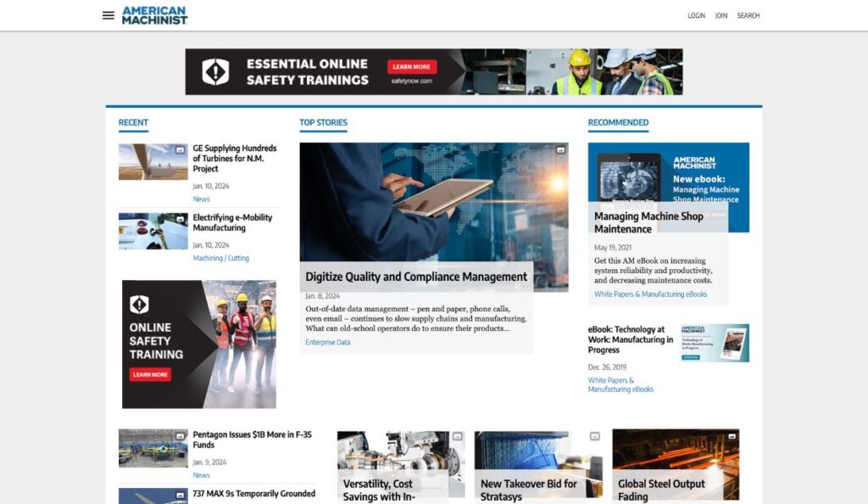
Task: Select the JOIN menu item
Action: pyautogui.click(x=721, y=15)
